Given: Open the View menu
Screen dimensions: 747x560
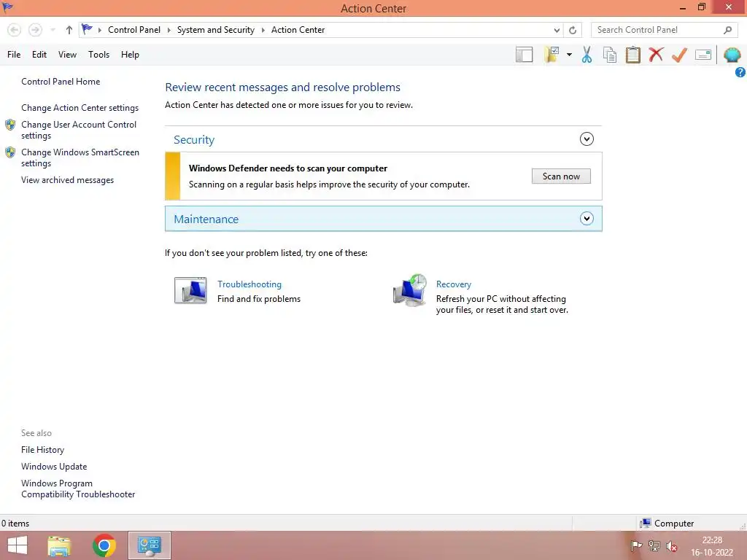Looking at the screenshot, I should pyautogui.click(x=67, y=55).
